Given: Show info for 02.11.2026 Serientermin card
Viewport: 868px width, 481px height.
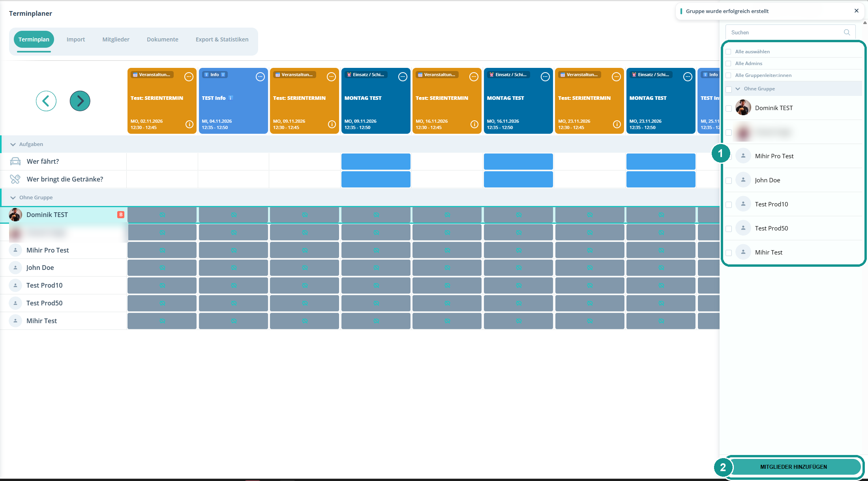Looking at the screenshot, I should [x=189, y=124].
